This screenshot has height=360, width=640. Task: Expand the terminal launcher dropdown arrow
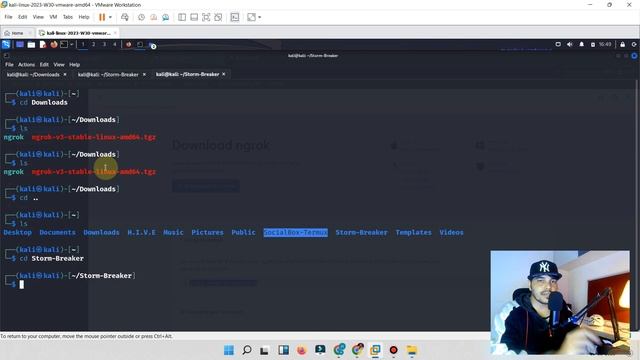[71, 44]
